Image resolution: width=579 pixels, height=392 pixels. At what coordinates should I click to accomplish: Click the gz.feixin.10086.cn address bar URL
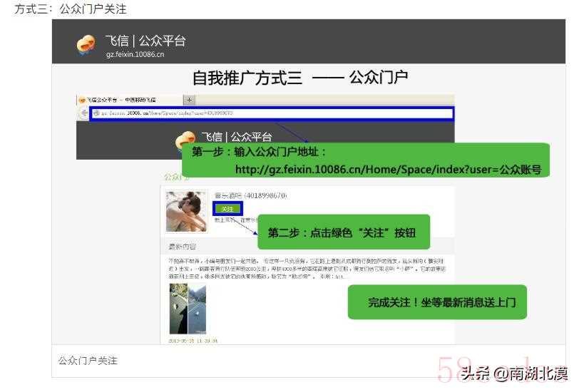point(272,113)
